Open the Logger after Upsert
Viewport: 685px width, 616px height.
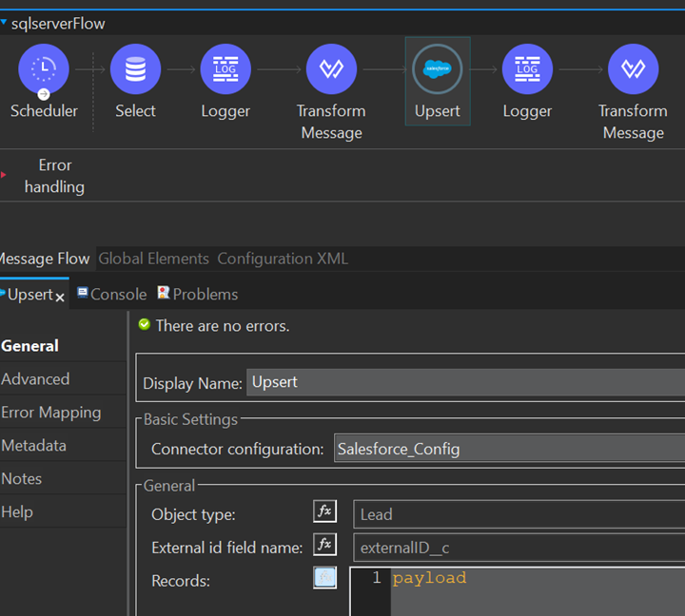[527, 69]
